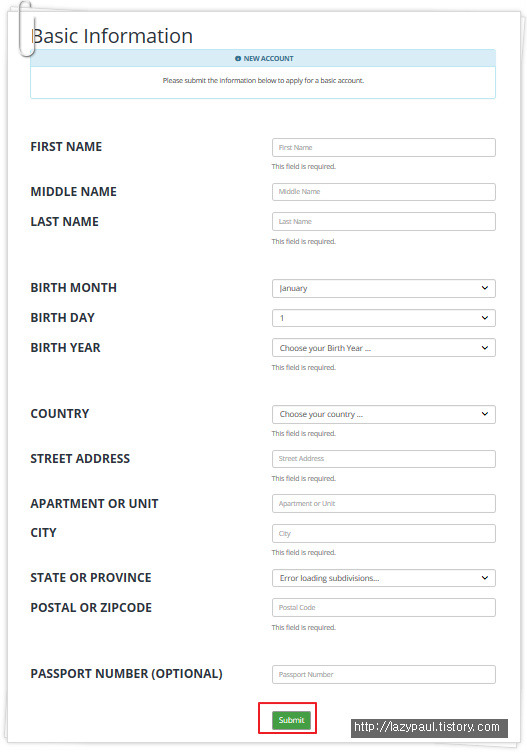Open the Birth Month dropdown showing January
527x753 pixels.
(383, 288)
